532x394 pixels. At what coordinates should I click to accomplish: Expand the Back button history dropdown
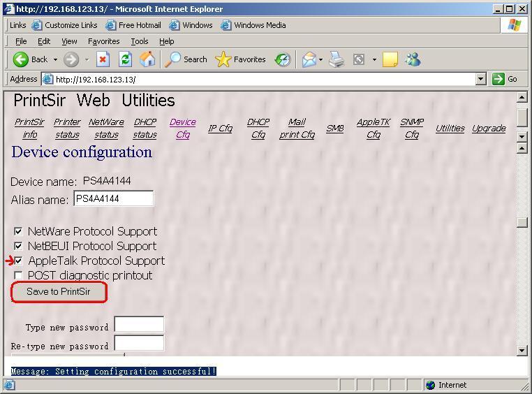pyautogui.click(x=55, y=59)
